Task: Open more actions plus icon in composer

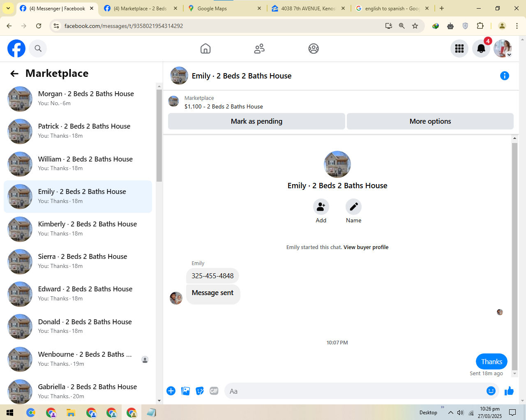Action: 171,391
